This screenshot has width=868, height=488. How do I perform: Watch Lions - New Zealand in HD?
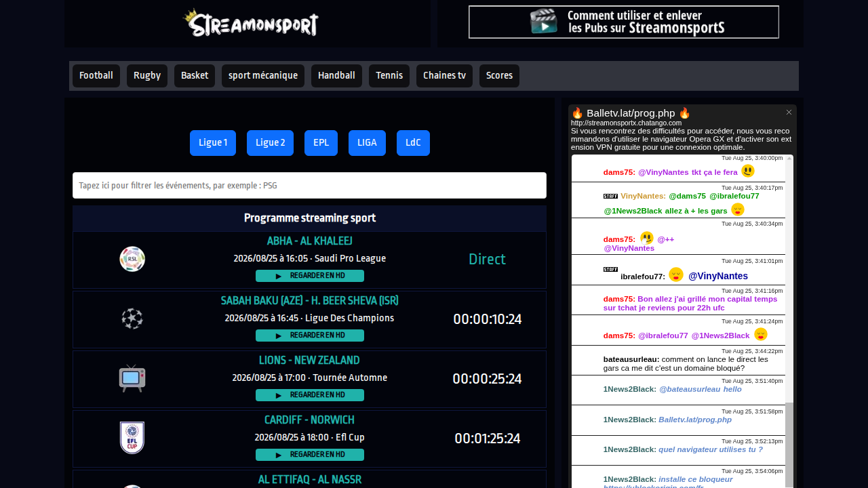click(x=310, y=395)
